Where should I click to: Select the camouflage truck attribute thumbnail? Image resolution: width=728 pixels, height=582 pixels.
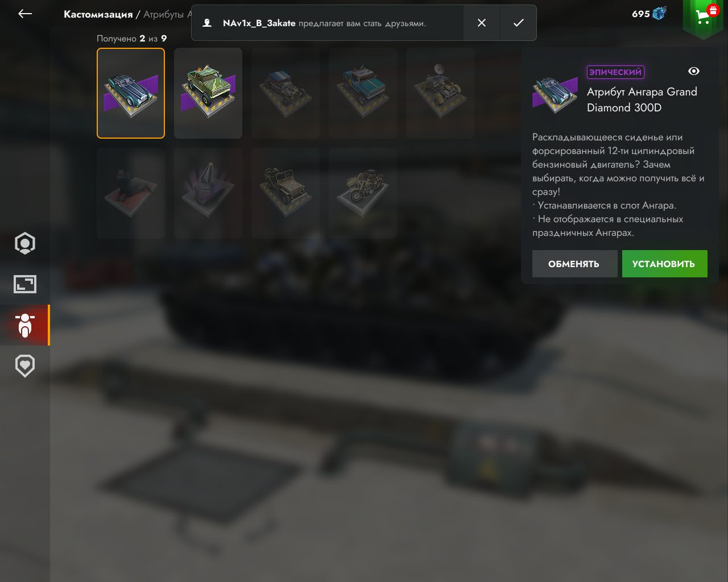(208, 93)
